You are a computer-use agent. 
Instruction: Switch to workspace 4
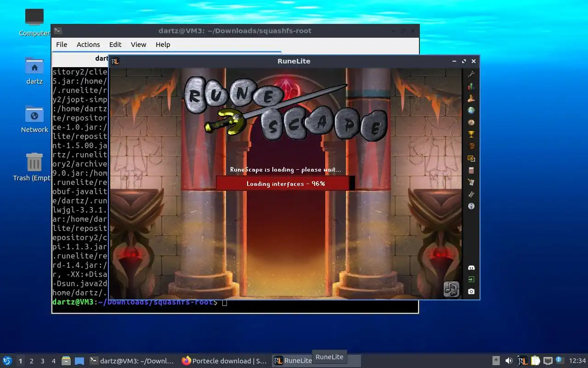pos(53,361)
